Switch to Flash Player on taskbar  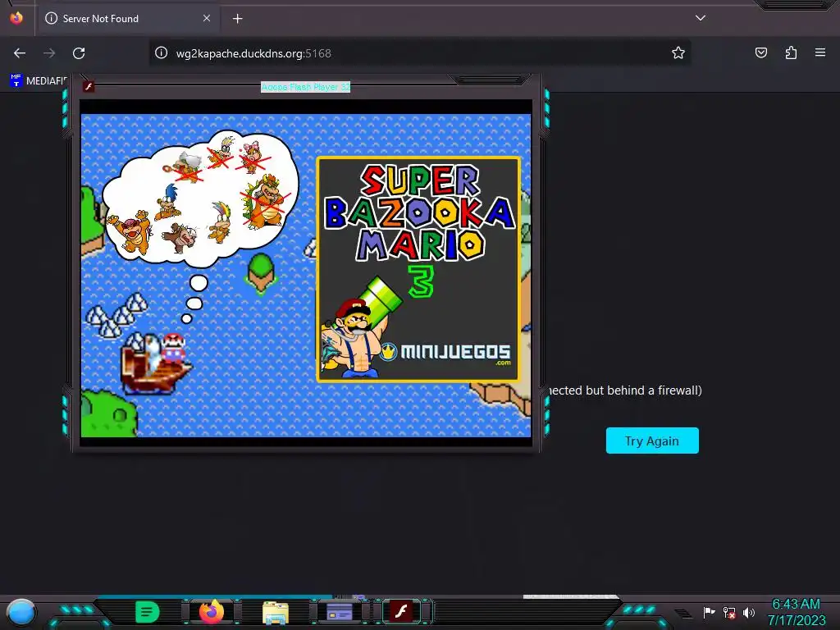click(401, 611)
